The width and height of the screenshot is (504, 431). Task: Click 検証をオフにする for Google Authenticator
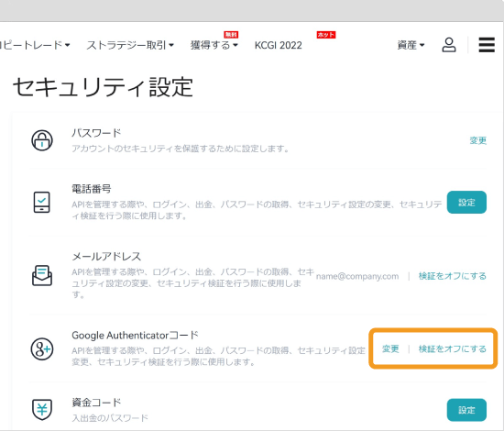point(453,349)
